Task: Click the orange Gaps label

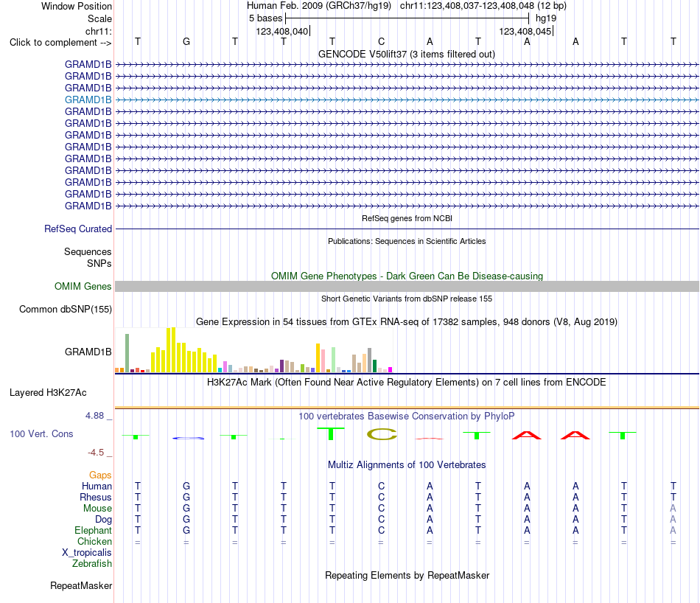Action: click(100, 475)
